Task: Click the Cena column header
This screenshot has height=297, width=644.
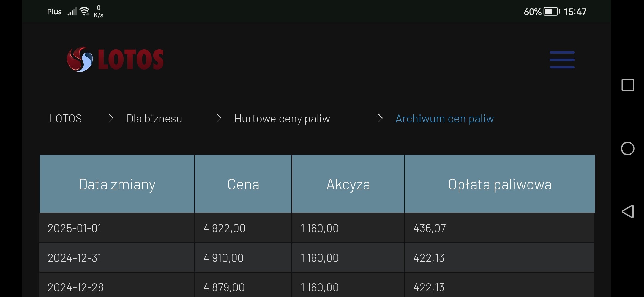Action: pos(243,184)
